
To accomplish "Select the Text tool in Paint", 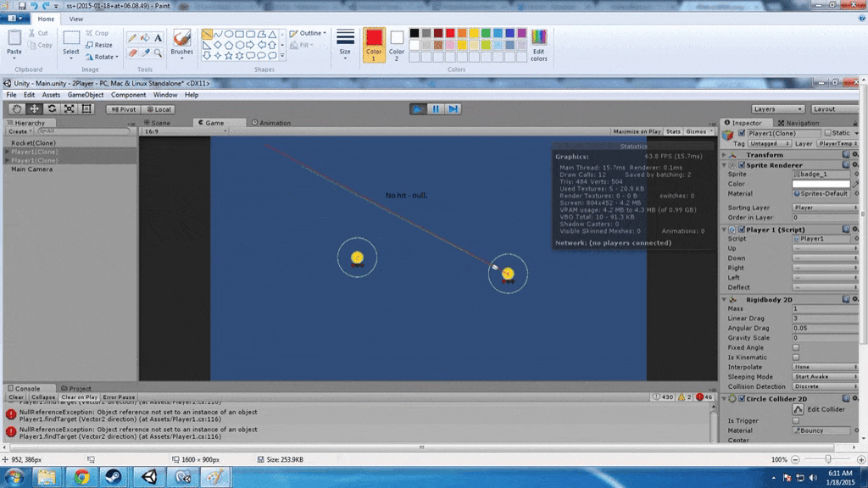I will click(158, 38).
